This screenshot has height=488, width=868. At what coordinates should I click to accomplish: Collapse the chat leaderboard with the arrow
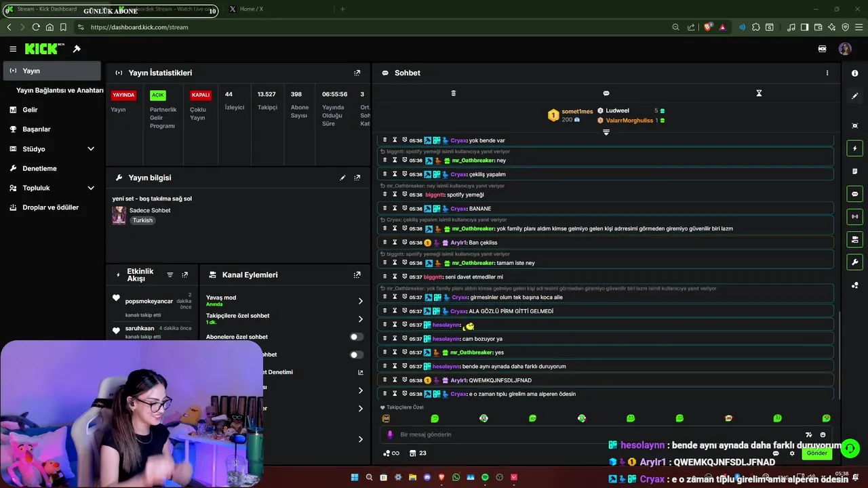606,132
